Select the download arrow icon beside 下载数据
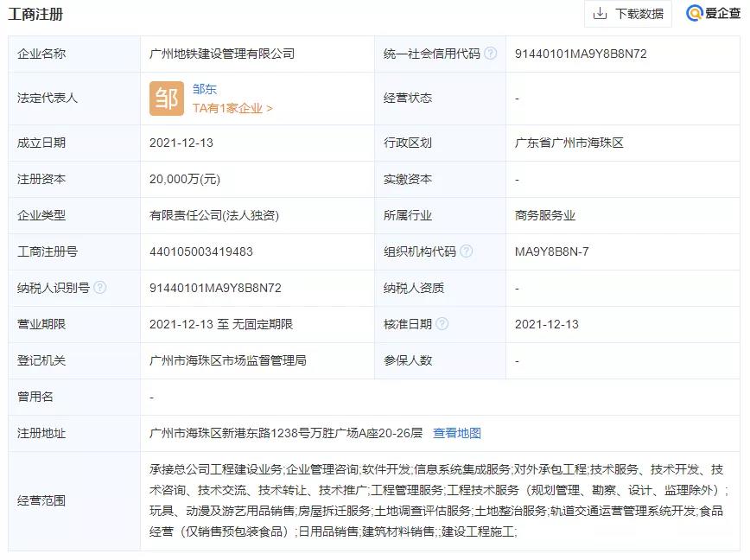Viewport: 750px width, 560px height. (x=600, y=14)
